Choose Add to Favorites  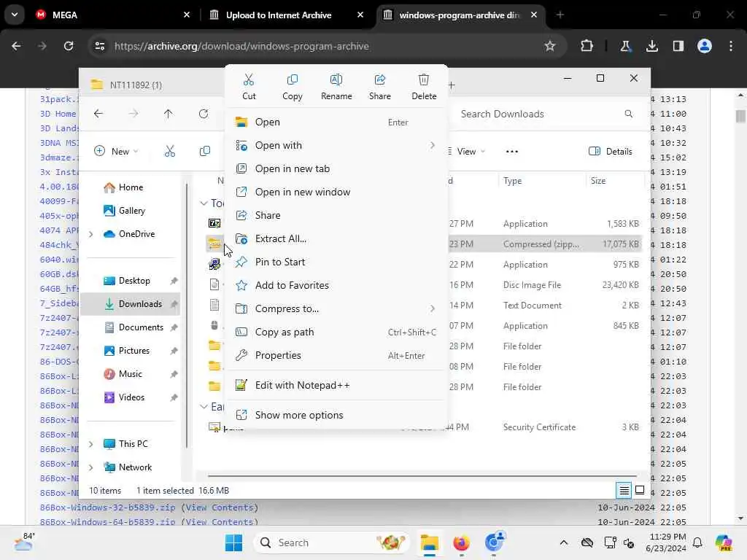pyautogui.click(x=336, y=285)
